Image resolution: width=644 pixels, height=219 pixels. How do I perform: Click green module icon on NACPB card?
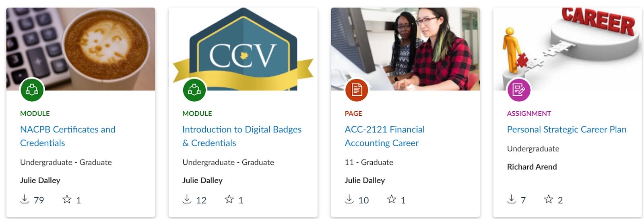pyautogui.click(x=32, y=90)
